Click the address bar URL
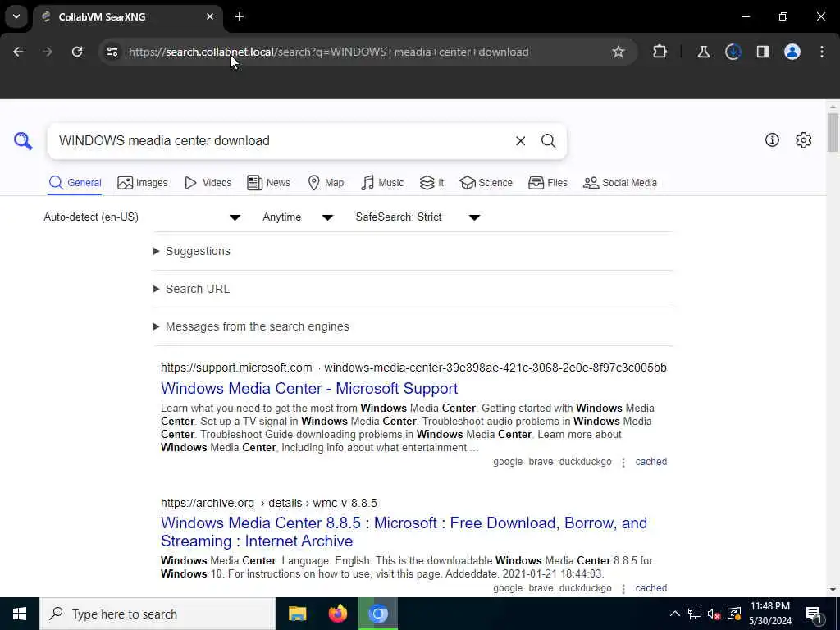This screenshot has width=840, height=630. tap(328, 52)
